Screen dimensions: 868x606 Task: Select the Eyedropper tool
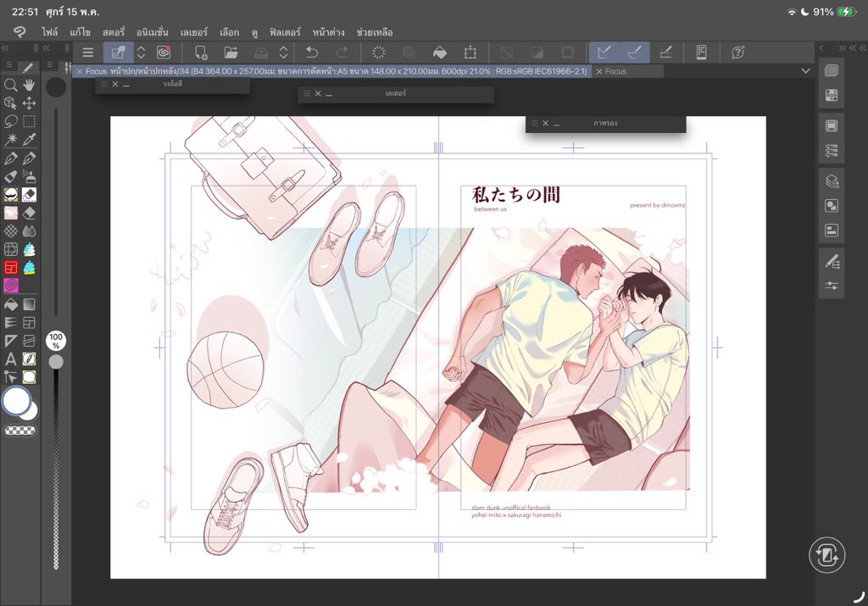pos(29,140)
